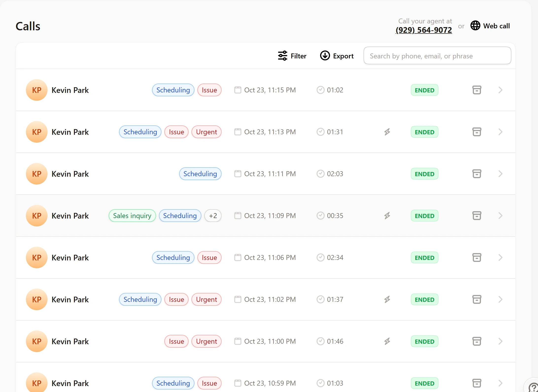Screen dimensions: 538x392
Task: Click Urgent tag on 11:00 PM call
Action: click(x=207, y=341)
